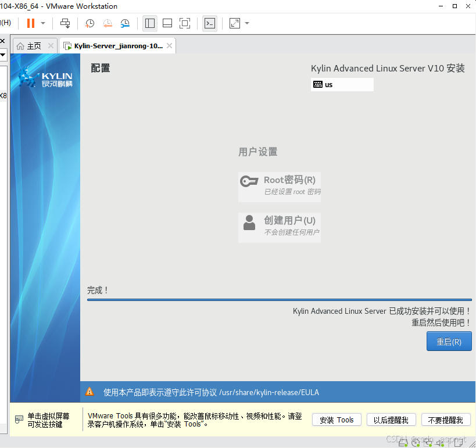Screen dimensions: 476x448
Task: Minimize the VMware Workstation window
Action: coord(441,6)
